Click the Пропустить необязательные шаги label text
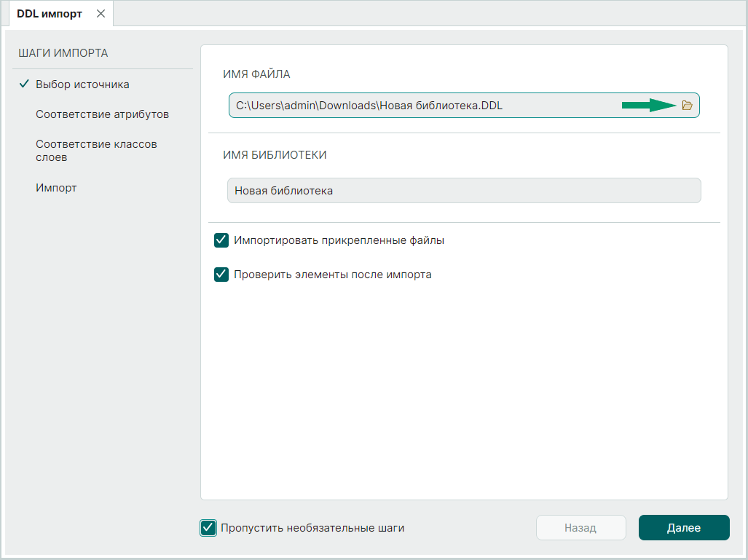748x560 pixels. [312, 528]
